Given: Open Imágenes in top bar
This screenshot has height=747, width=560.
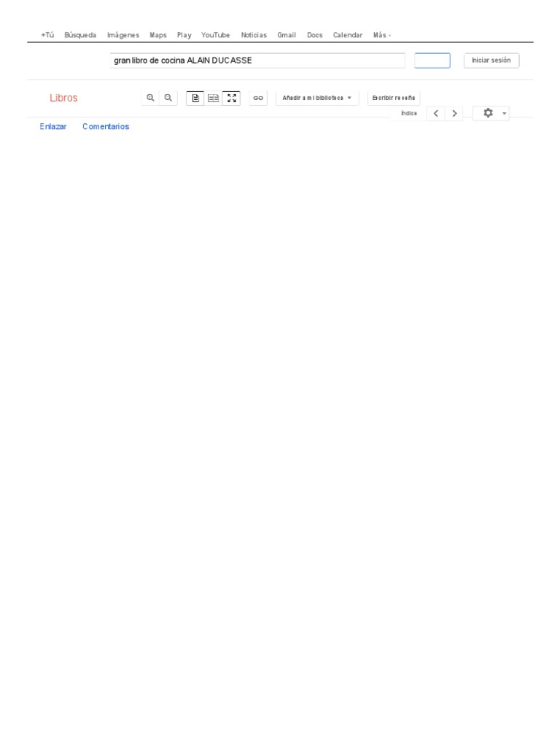Looking at the screenshot, I should tap(123, 35).
